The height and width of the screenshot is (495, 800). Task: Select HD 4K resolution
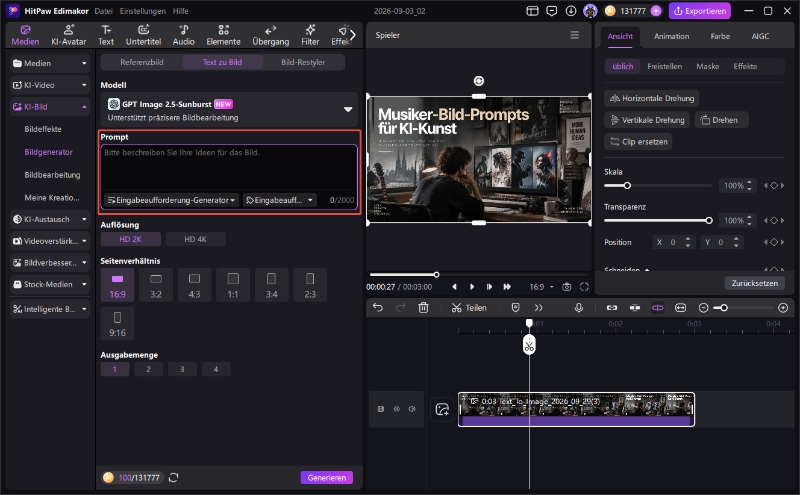click(195, 239)
